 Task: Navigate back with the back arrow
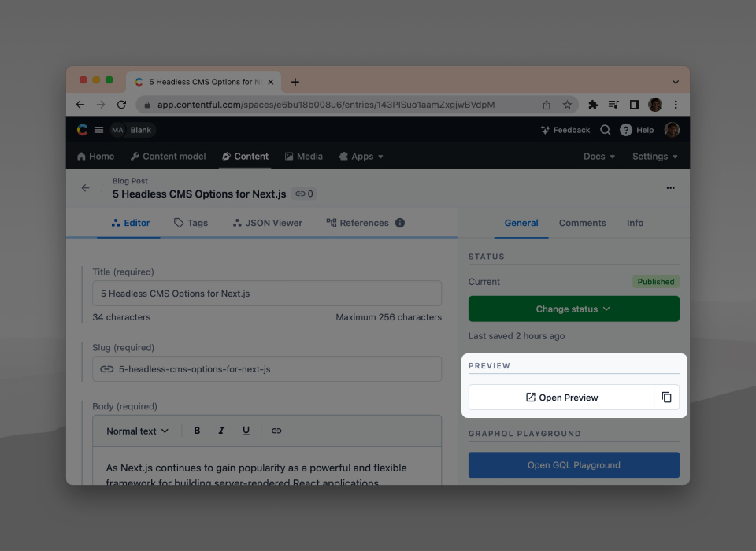[85, 188]
